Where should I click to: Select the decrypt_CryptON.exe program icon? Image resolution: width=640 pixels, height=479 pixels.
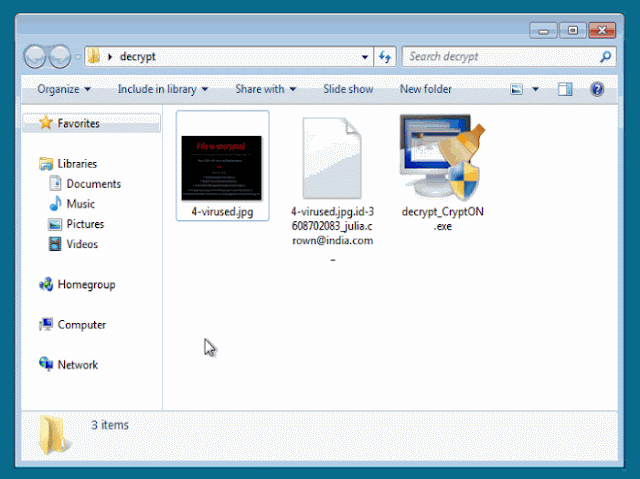pos(442,158)
